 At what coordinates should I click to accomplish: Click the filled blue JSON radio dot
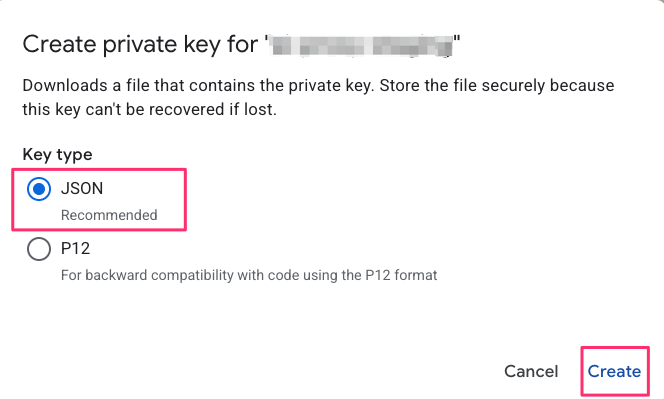(39, 189)
